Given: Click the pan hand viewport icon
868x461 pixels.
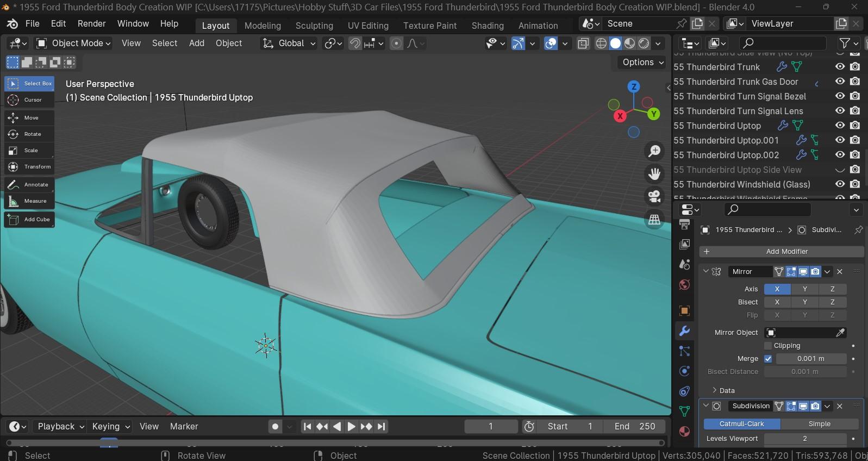Looking at the screenshot, I should tap(654, 174).
